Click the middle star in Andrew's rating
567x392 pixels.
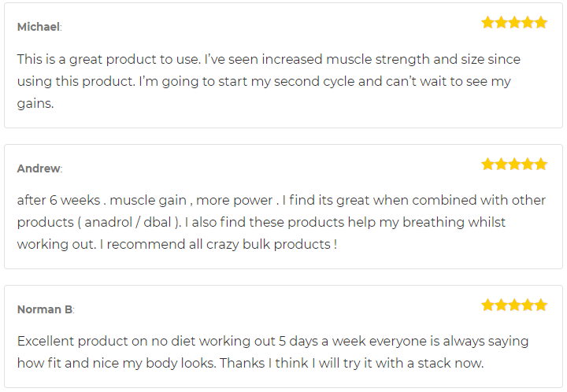514,164
